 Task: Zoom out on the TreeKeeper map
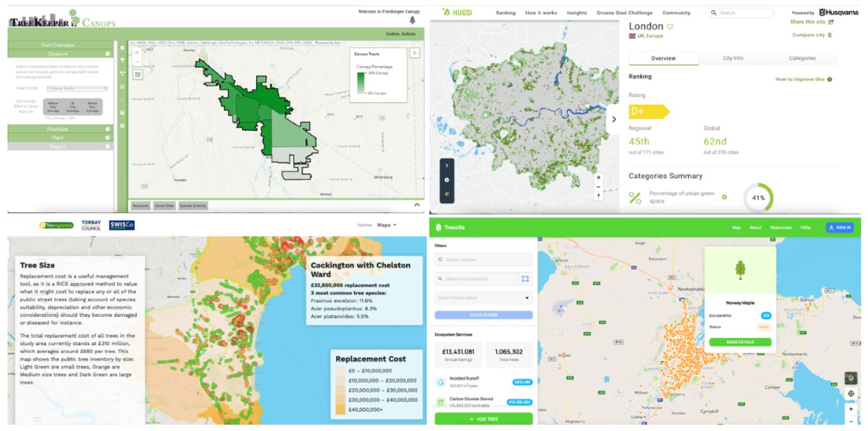(137, 62)
